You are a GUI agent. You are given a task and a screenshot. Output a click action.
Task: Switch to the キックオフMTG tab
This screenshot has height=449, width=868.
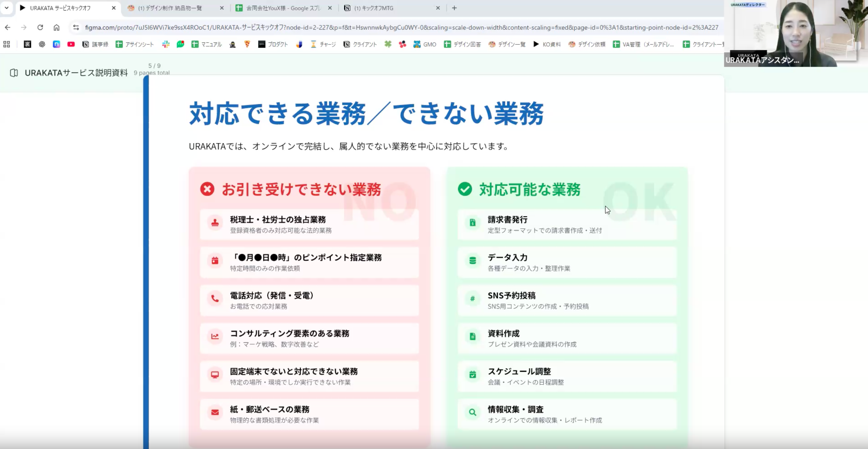(x=374, y=8)
